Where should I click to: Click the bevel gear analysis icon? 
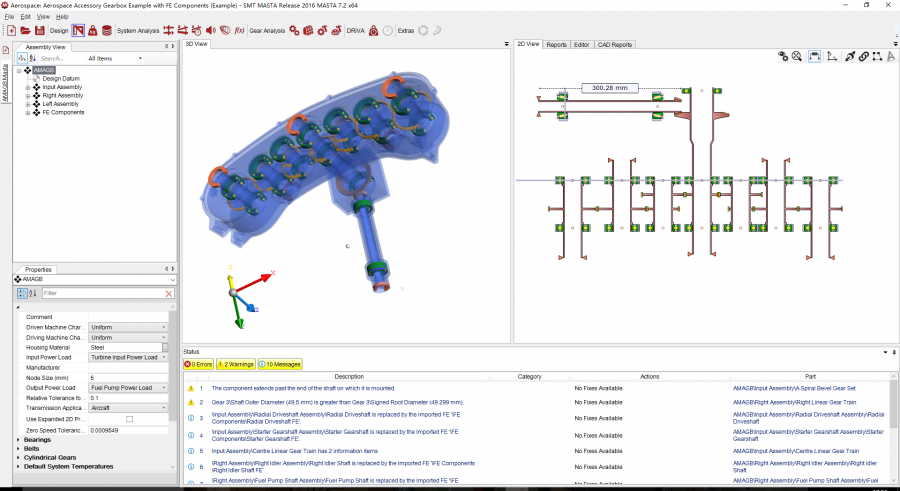click(336, 30)
